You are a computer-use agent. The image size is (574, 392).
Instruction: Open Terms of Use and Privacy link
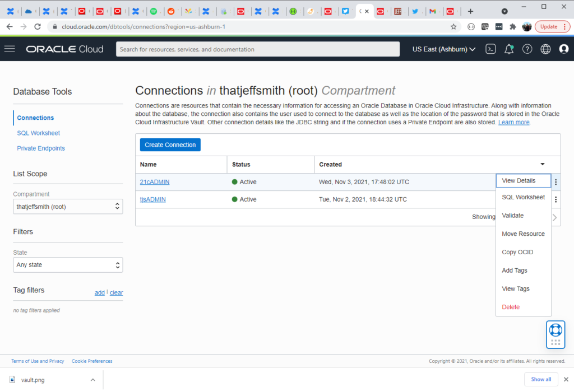click(x=38, y=361)
